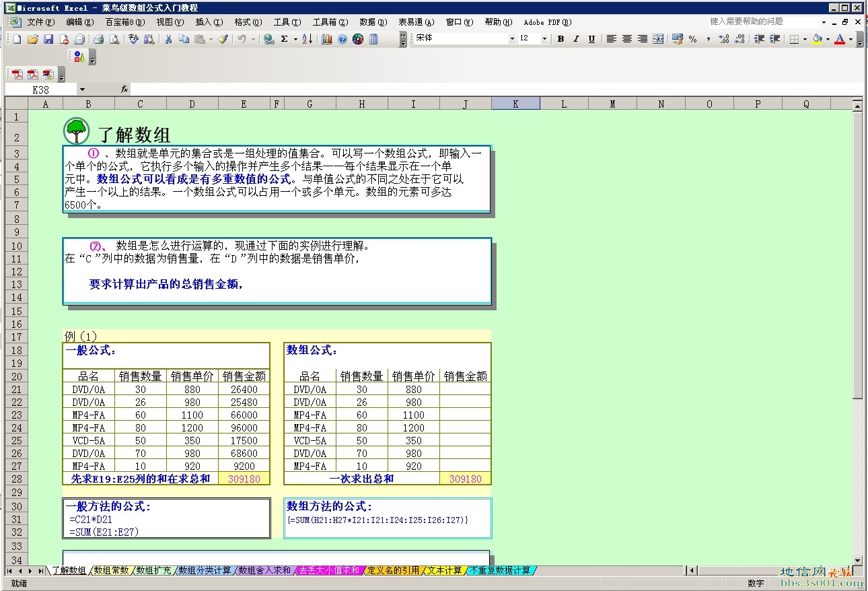Open the 插入 menu
This screenshot has height=591, width=868.
click(x=209, y=22)
